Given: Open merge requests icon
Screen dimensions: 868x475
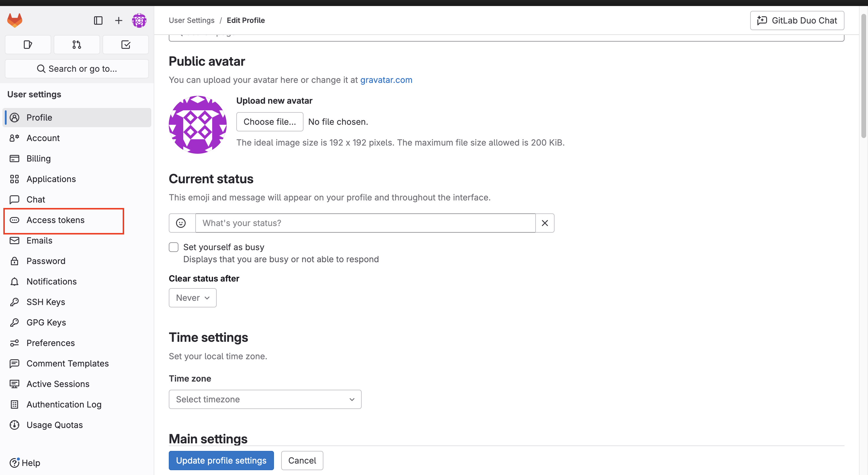Looking at the screenshot, I should (x=77, y=45).
